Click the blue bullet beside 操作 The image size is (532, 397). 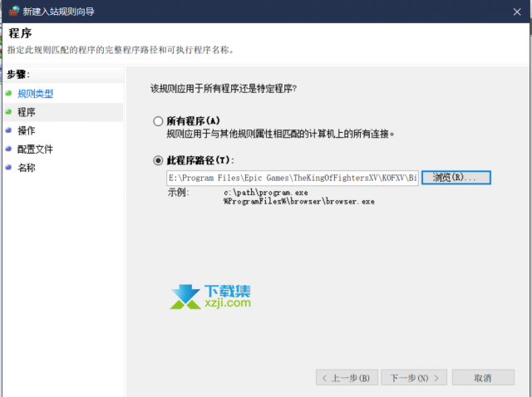(x=8, y=130)
